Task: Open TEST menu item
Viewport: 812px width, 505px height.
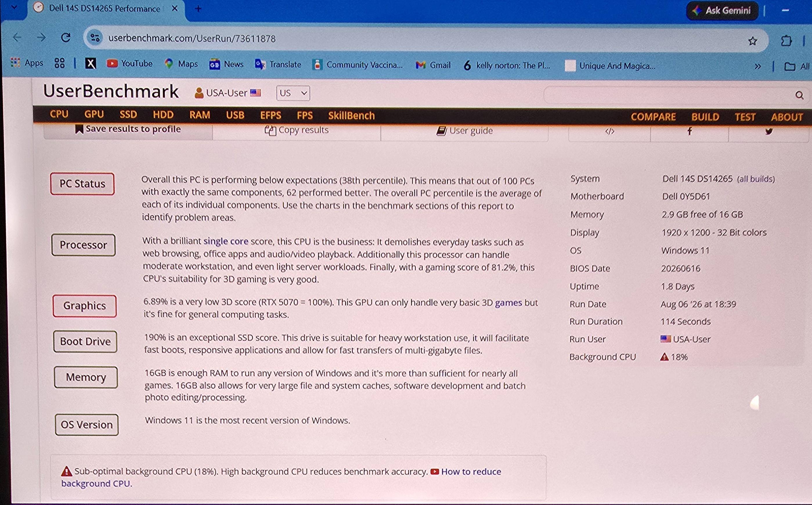Action: point(745,117)
